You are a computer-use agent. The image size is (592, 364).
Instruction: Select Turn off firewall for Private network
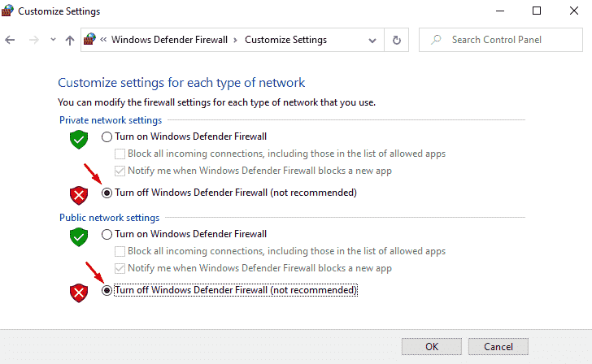(x=107, y=193)
